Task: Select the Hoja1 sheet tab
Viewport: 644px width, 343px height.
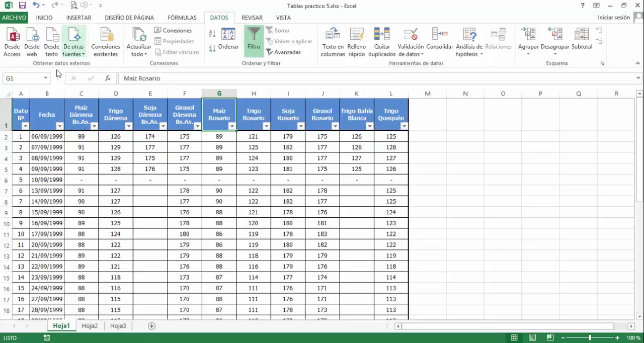Action: point(61,326)
